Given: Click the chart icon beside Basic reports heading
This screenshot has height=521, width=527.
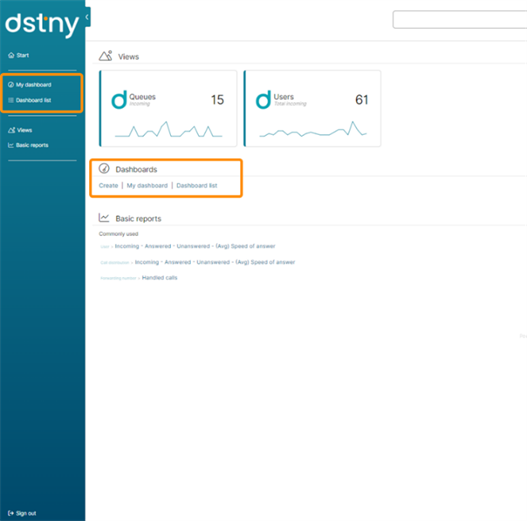Looking at the screenshot, I should click(104, 218).
